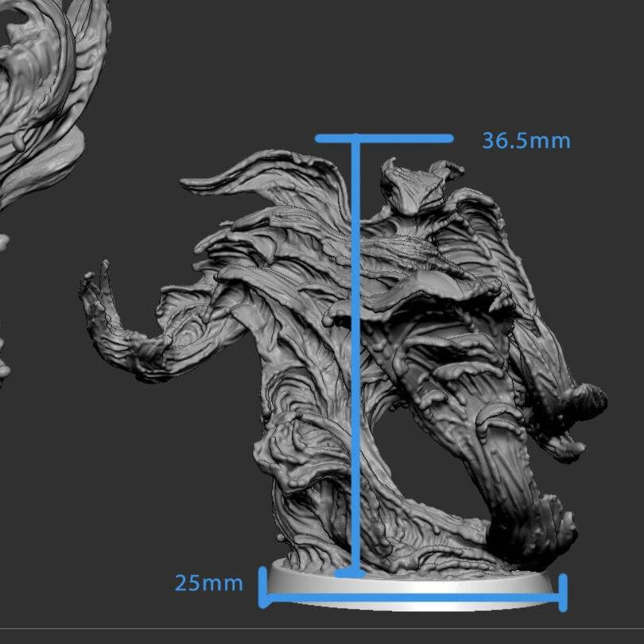This screenshot has width=644, height=644.
Task: Click the bottom foot of the height marker
Action: pyautogui.click(x=350, y=572)
